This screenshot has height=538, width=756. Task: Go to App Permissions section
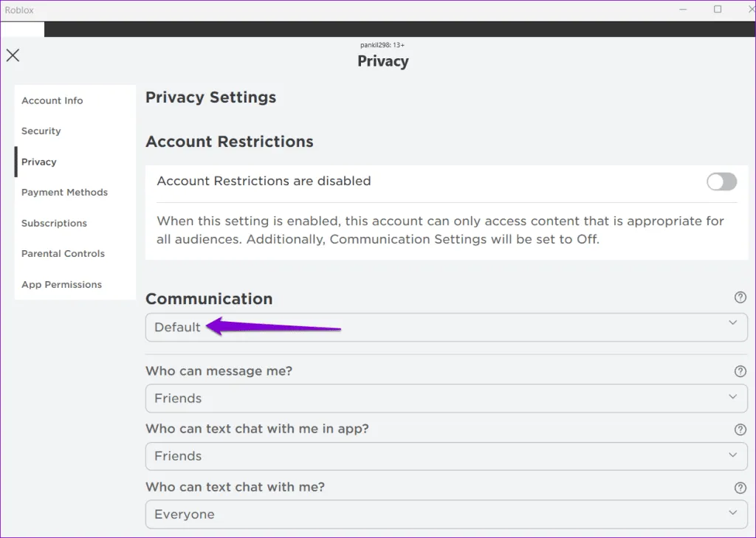click(x=62, y=285)
